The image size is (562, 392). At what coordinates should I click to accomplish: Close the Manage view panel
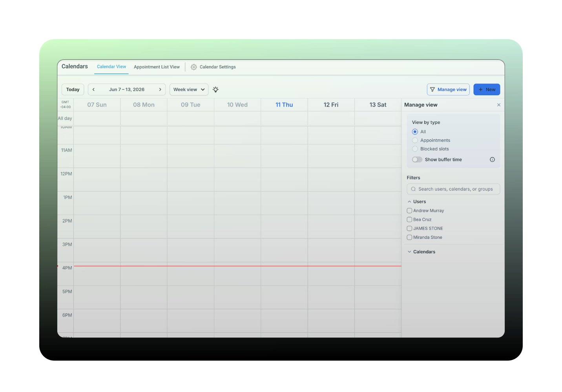499,105
